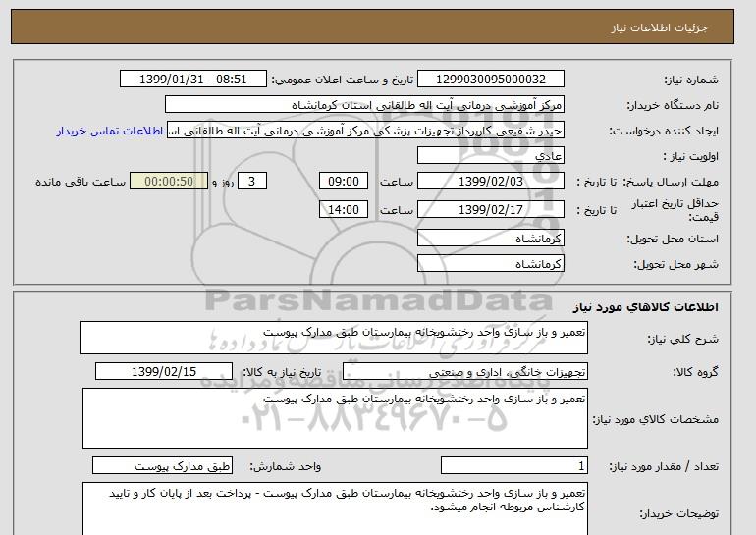Select public announcement date 1399/01/31 - 08:51 field
This screenshot has height=535, width=756.
tap(192, 80)
